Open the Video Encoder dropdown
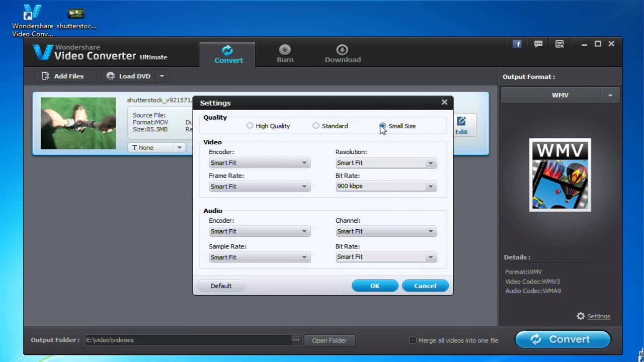 [259, 163]
